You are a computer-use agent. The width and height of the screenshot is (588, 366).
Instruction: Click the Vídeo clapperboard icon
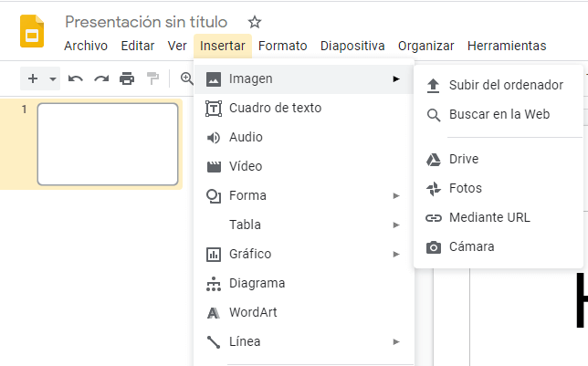(214, 166)
